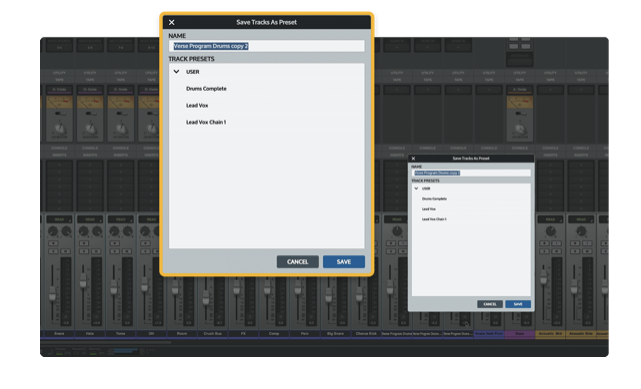This screenshot has width=641, height=389.
Task: Select 'Drums Complete' preset in the small dialog
Action: [434, 199]
